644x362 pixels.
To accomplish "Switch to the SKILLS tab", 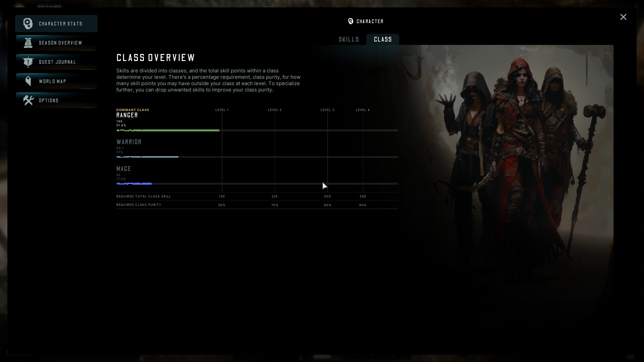I will (348, 39).
